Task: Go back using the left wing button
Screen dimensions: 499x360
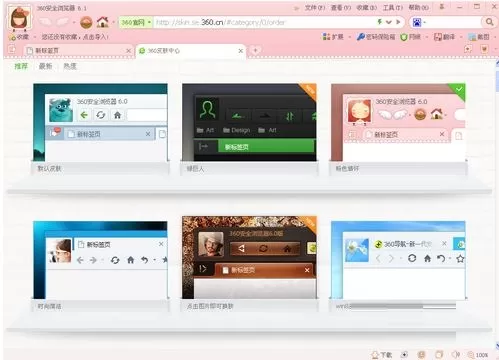Action: click(x=45, y=22)
